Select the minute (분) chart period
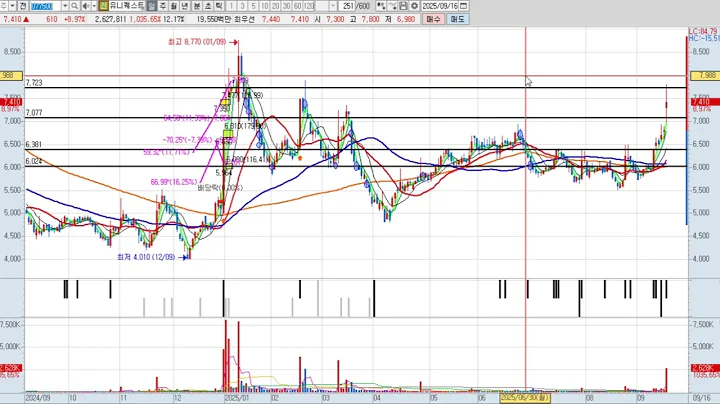This screenshot has height=404, width=720. (x=197, y=6)
